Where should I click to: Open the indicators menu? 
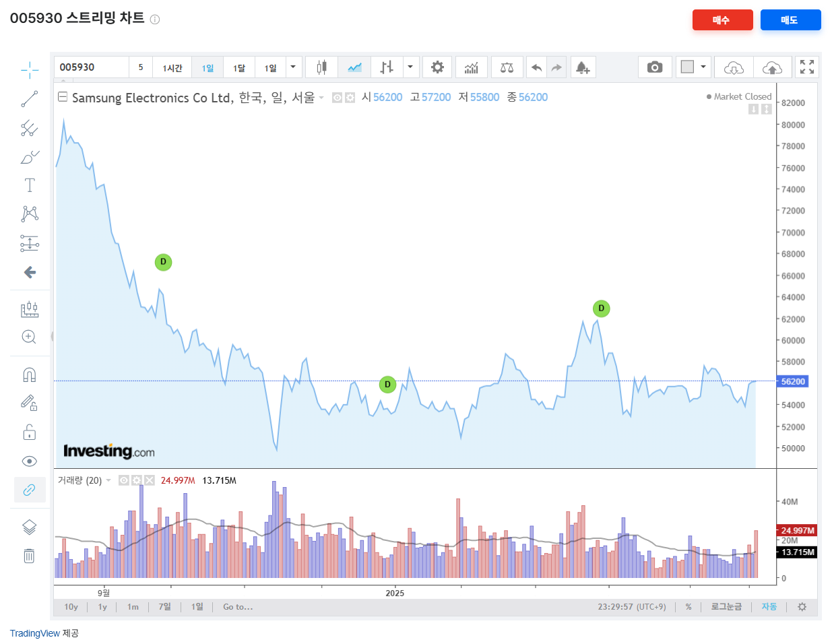[472, 67]
